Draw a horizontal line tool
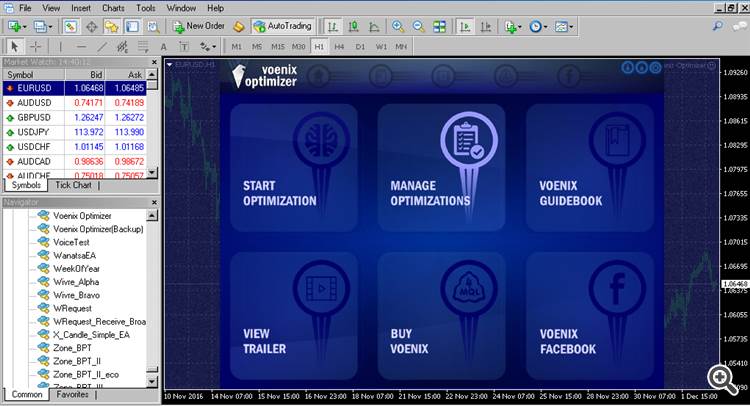Viewport: 750px width, 406px height. point(81,46)
